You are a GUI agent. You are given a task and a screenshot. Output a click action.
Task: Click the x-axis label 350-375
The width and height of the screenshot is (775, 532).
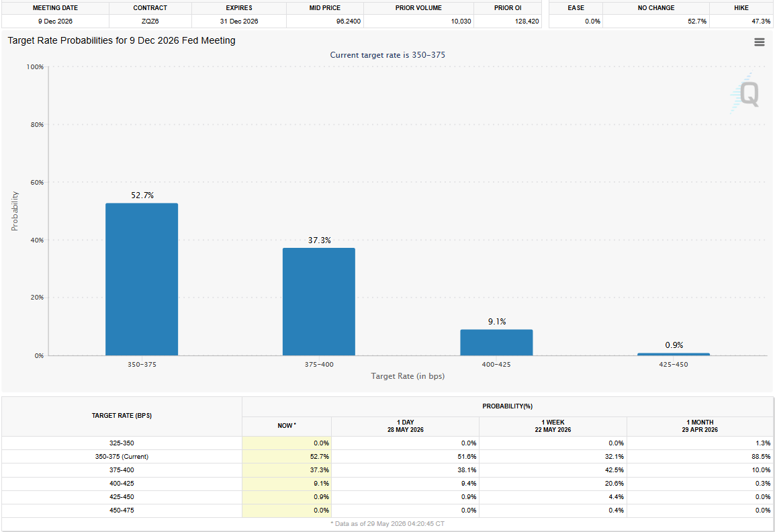(142, 364)
